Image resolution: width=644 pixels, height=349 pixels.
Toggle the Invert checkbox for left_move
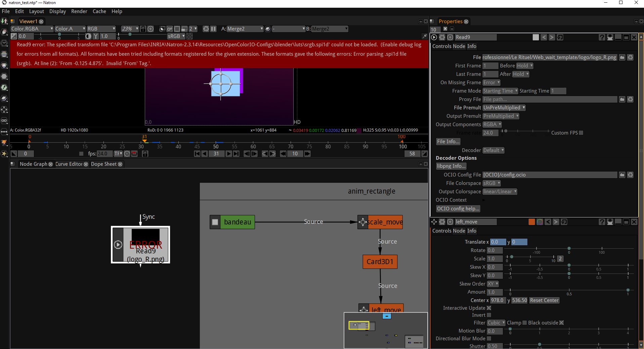coord(489,315)
